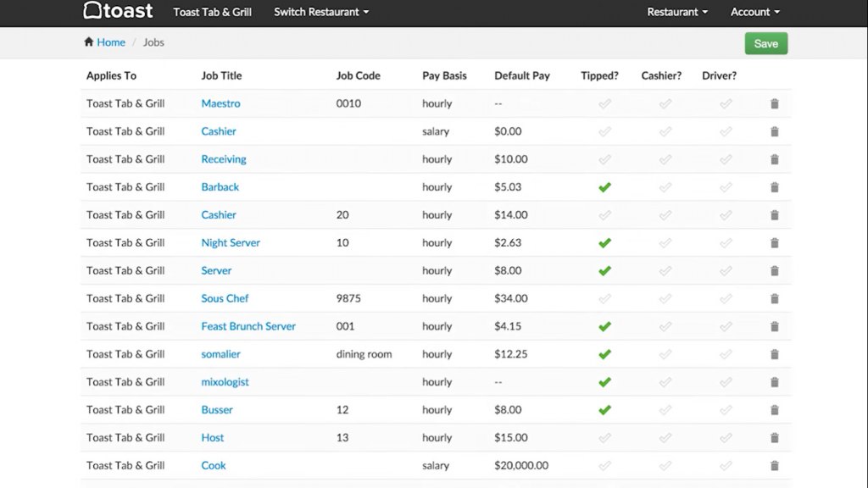
Task: Toggle Tipped checkmark for mixologist
Action: click(x=604, y=382)
